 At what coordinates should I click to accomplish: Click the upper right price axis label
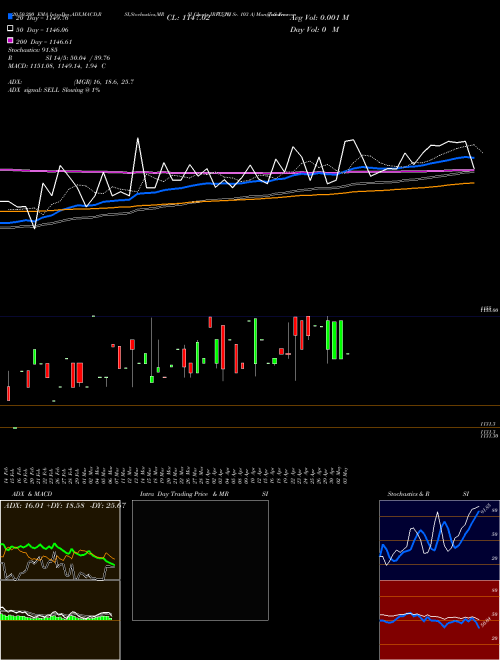click(490, 309)
